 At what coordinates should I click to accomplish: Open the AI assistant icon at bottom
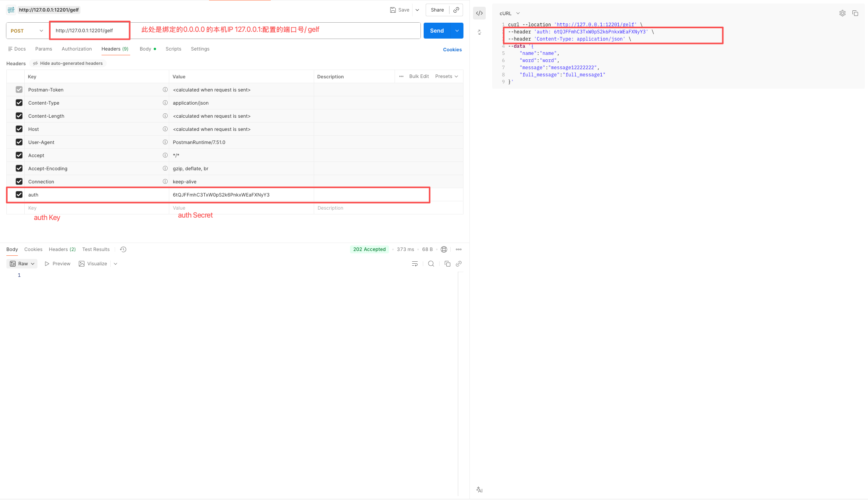479,490
